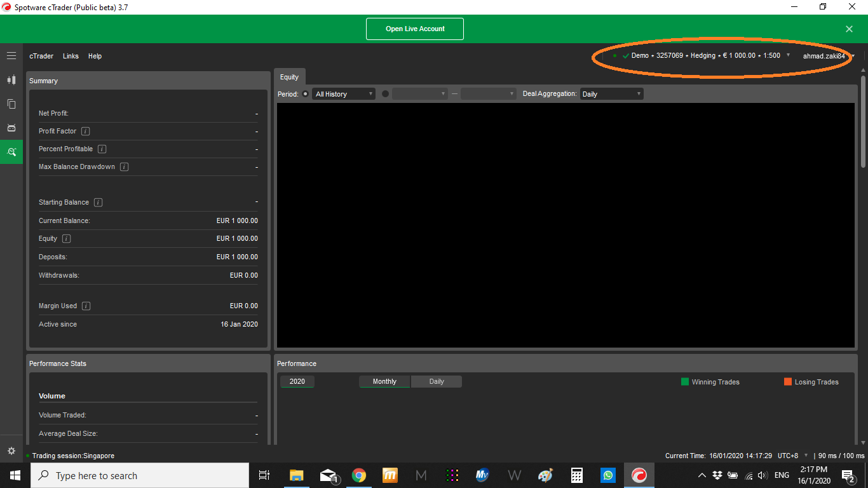The height and width of the screenshot is (488, 868).
Task: Show Percent Profitable info icon
Action: tap(102, 149)
